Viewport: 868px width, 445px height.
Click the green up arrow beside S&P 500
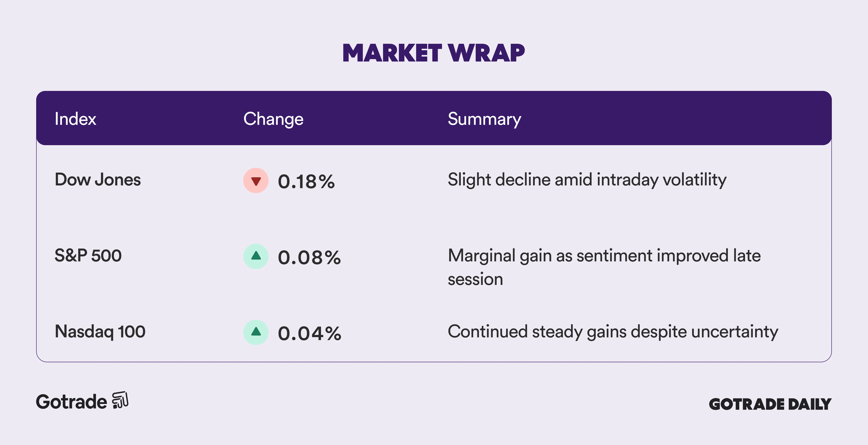click(256, 257)
